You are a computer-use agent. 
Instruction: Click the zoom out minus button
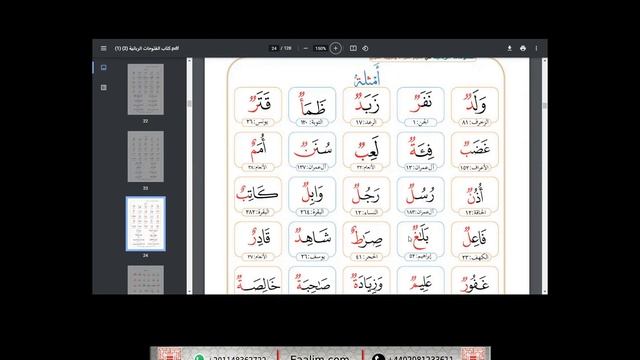pyautogui.click(x=306, y=48)
